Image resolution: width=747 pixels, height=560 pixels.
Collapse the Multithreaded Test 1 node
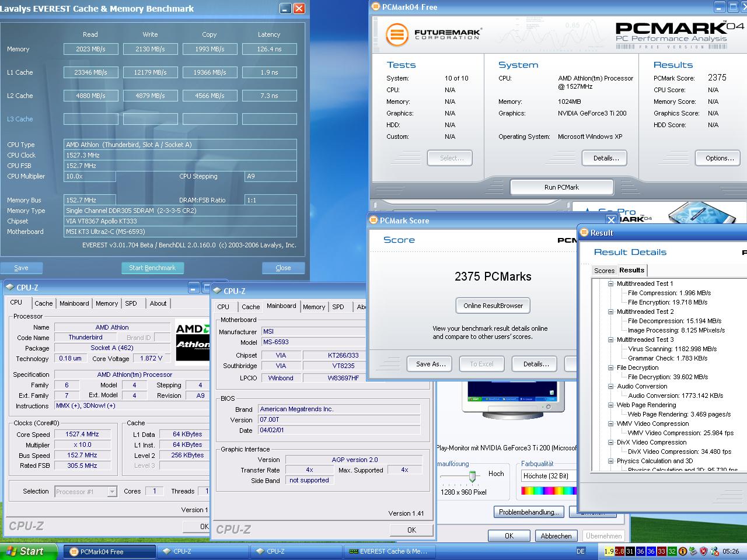click(610, 283)
